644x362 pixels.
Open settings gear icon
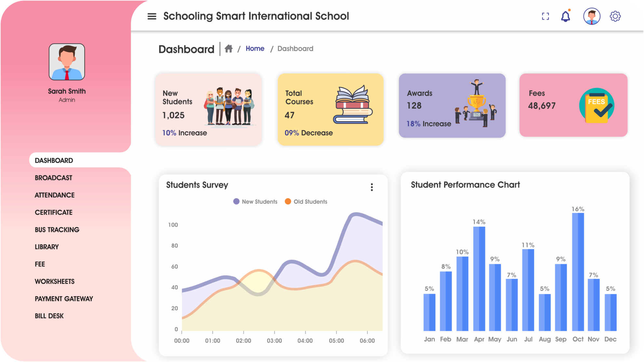[615, 16]
